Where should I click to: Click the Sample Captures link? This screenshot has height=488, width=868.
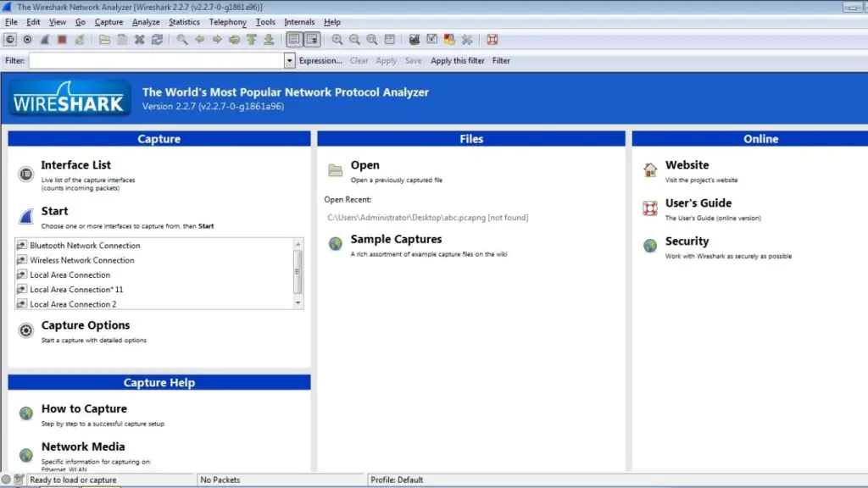point(396,240)
